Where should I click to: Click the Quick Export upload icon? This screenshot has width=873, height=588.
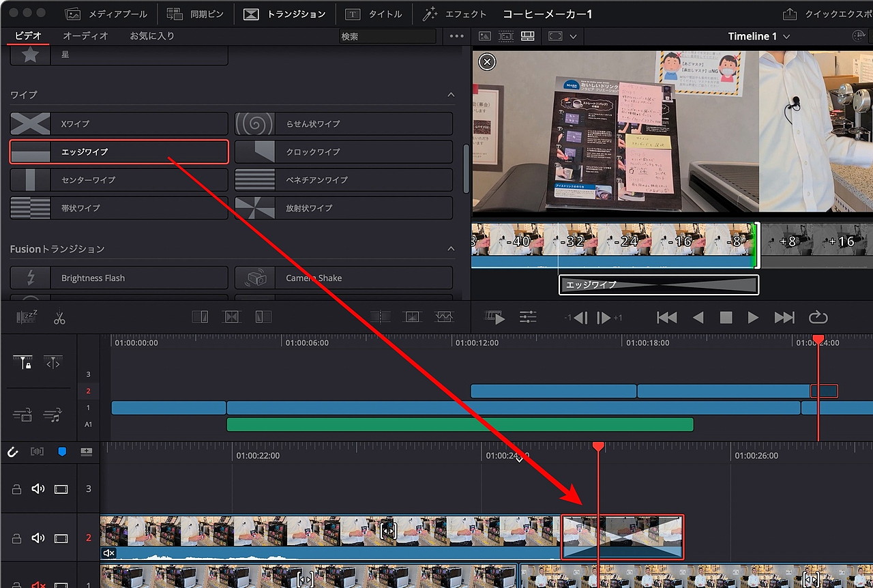coord(789,14)
